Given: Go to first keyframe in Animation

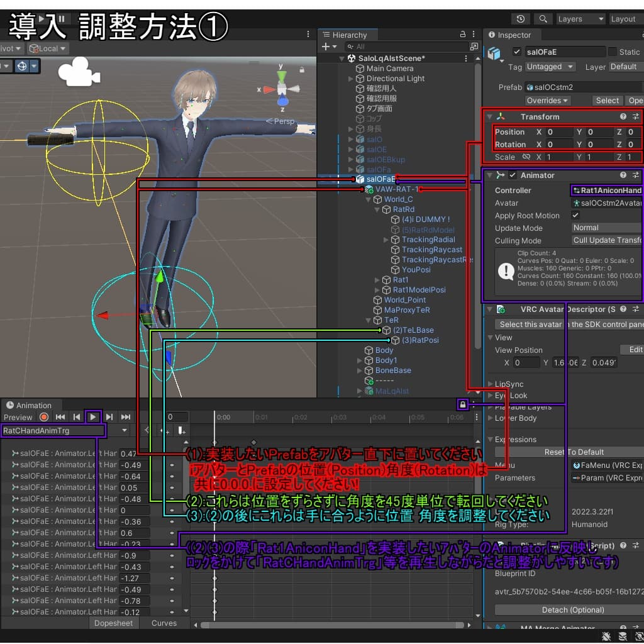Looking at the screenshot, I should click(x=60, y=417).
